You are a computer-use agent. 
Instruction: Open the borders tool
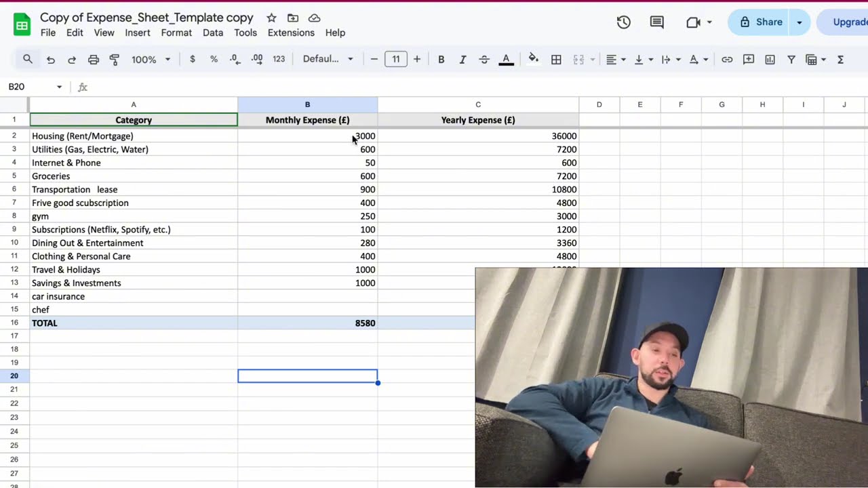(x=556, y=60)
